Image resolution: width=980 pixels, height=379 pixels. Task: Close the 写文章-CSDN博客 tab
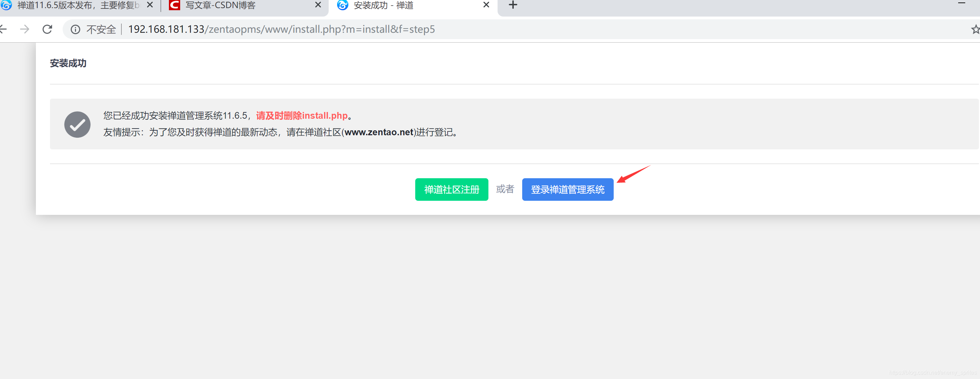[318, 5]
